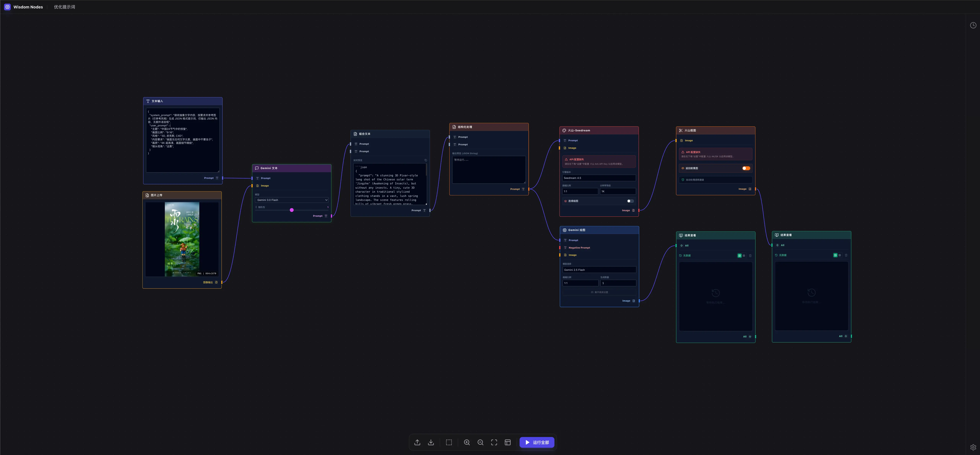
Task: Click the Wisdom Nodes app title
Action: (28, 7)
